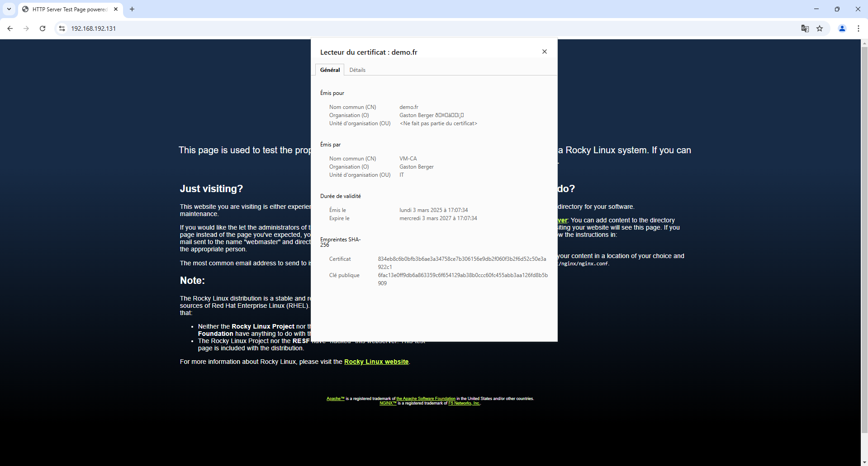Click the 'Note:' heading
The image size is (868, 466).
[x=192, y=280]
